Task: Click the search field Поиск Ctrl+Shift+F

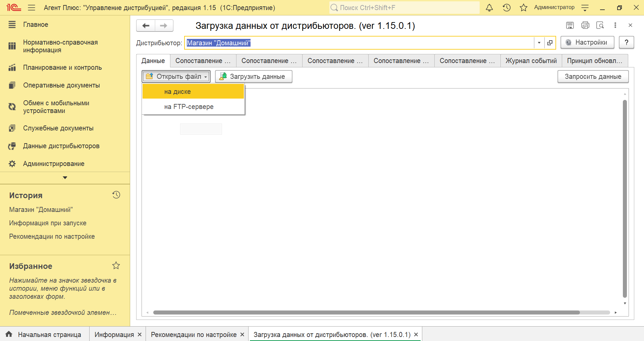Action: coord(404,7)
